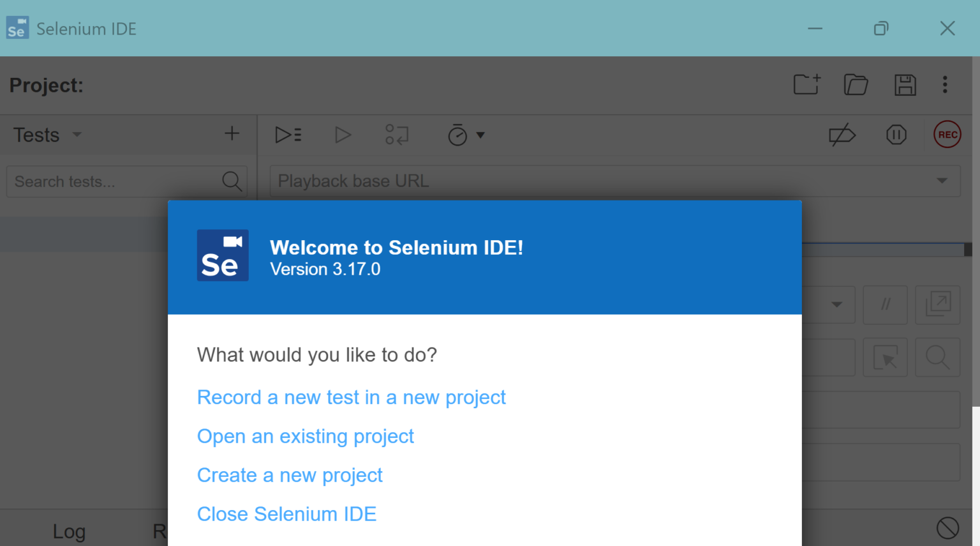Click Open an existing project link
Image resolution: width=980 pixels, height=546 pixels.
click(305, 436)
